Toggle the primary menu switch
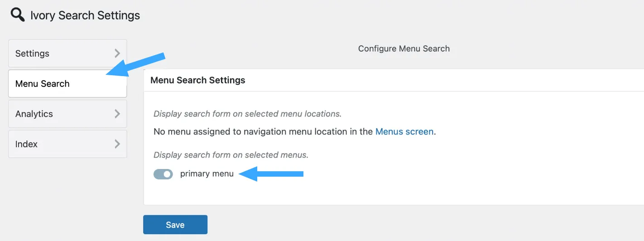Viewport: 644px width, 241px height. 163,174
